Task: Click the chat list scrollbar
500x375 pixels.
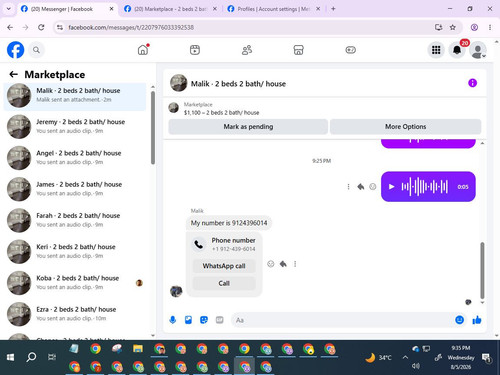Action: [x=153, y=128]
